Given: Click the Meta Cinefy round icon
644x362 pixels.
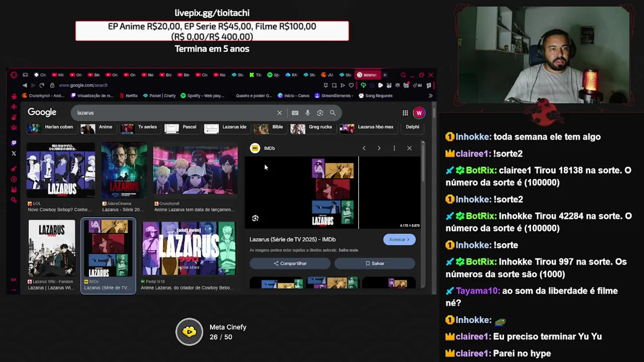Looking at the screenshot, I should (x=189, y=332).
